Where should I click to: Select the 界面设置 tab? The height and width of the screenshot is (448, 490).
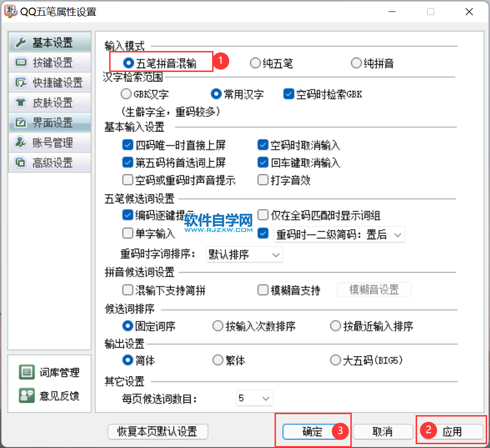tap(50, 122)
